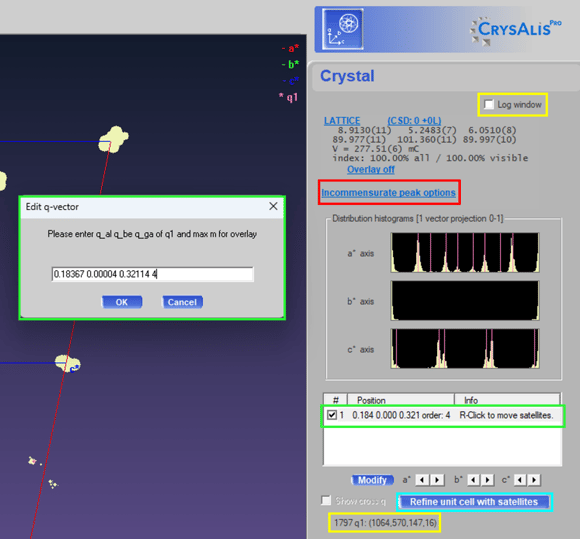
Task: Click the q-vector values input field
Action: point(152,274)
